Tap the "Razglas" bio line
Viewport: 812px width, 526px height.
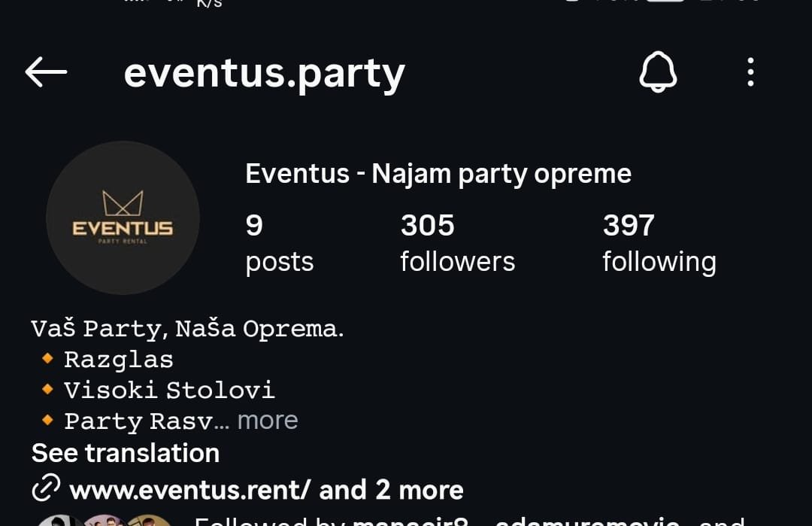pyautogui.click(x=119, y=360)
